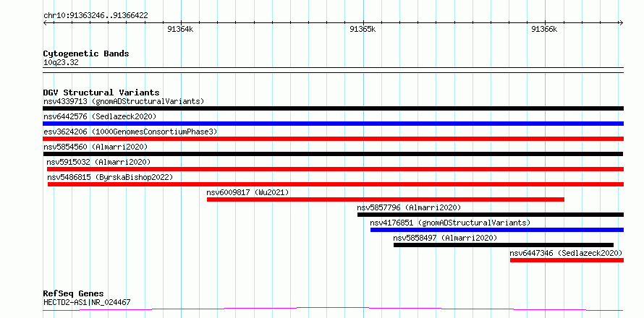
Task: Select the red bar under nsv5486815
Action: tap(336, 184)
